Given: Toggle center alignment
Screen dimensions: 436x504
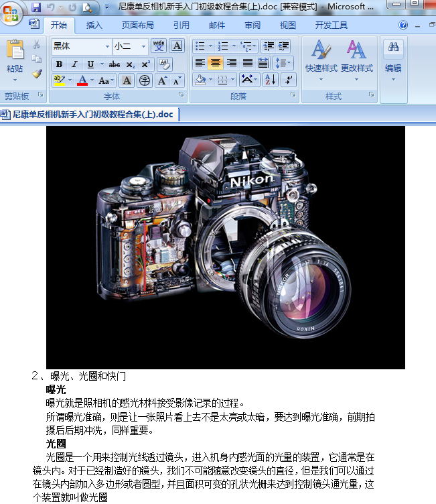Looking at the screenshot, I should (x=216, y=63).
